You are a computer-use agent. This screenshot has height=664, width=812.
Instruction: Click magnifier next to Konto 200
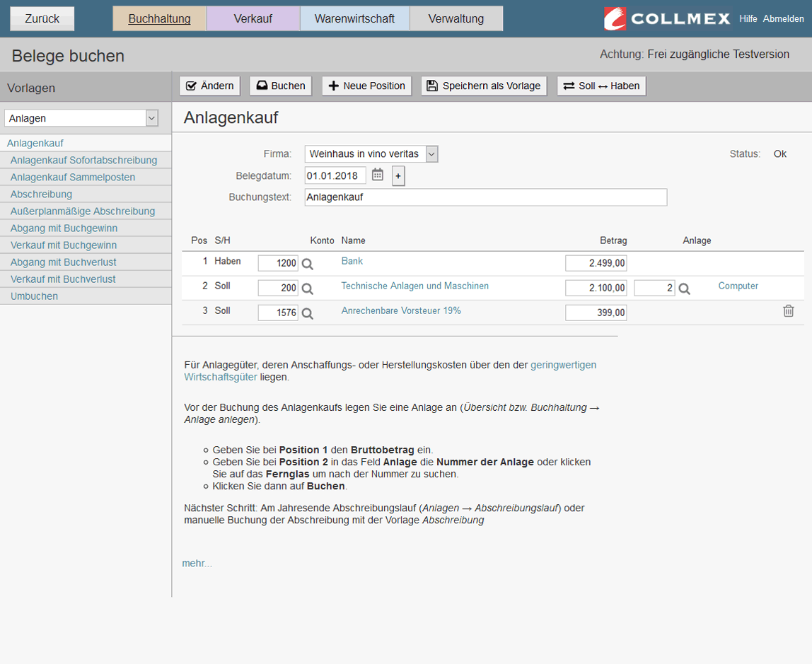[308, 289]
